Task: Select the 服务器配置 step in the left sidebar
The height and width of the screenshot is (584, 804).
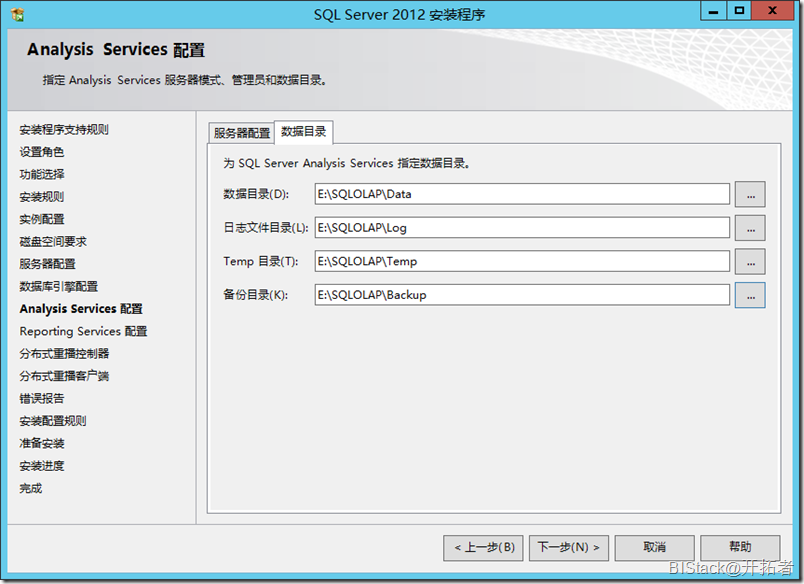Action: (x=48, y=264)
